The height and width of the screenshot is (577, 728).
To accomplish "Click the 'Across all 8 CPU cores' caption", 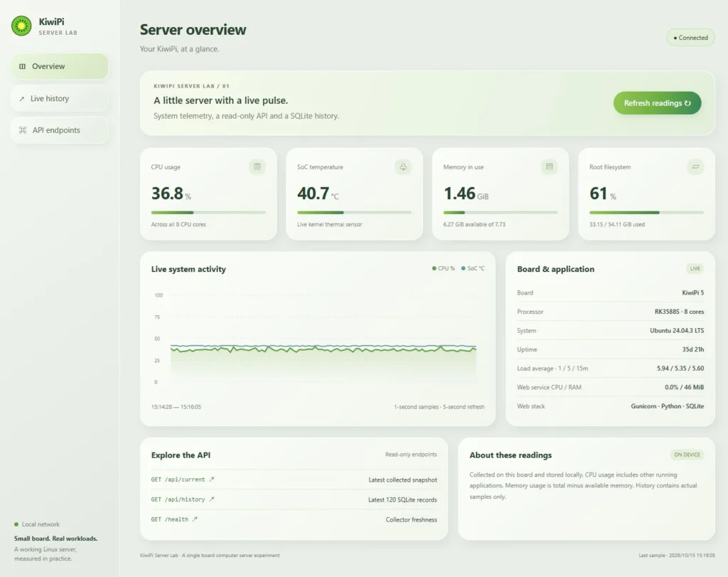I will coord(178,224).
